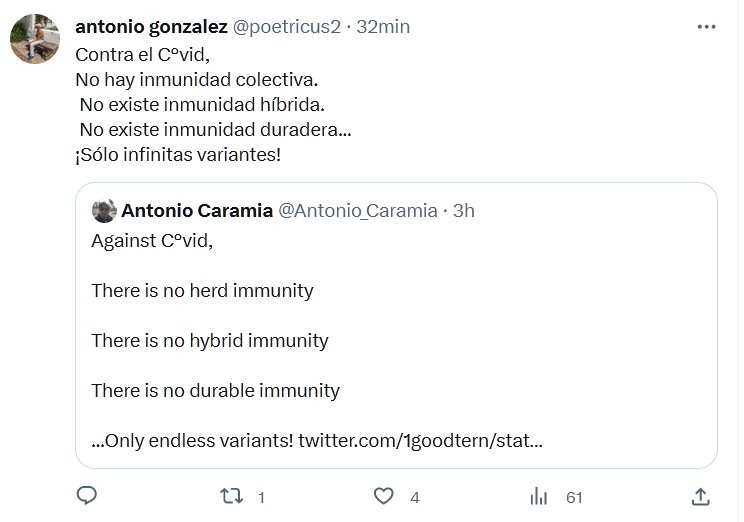744x522 pixels.
Task: Open the twitter.com/1goodtern link
Action: click(420, 440)
